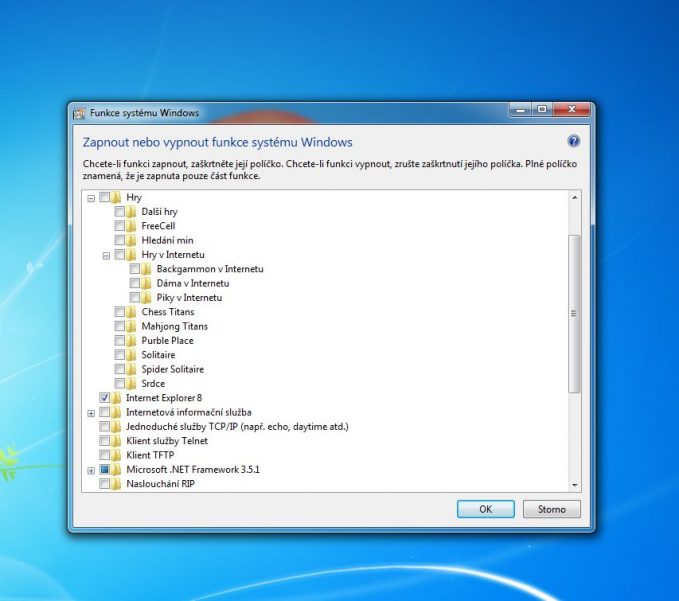Viewport: 679px width, 601px height.
Task: Tick the FreeCell checkbox
Action: (x=120, y=226)
